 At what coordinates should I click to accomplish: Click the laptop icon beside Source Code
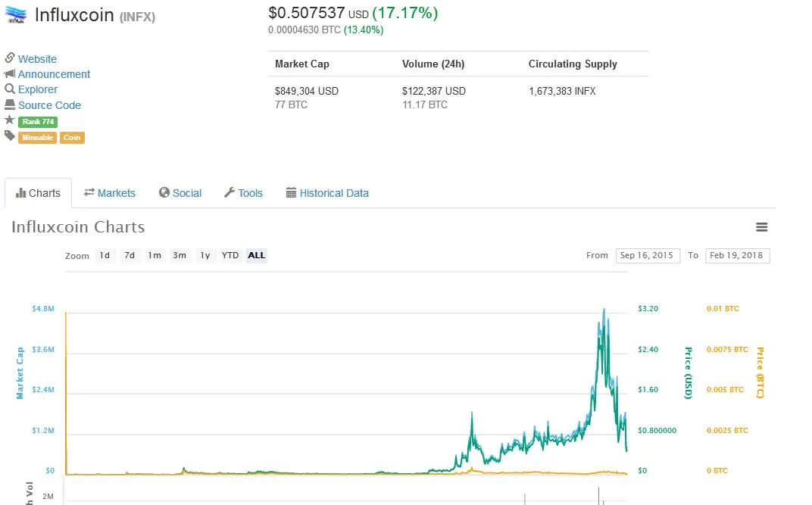10,104
